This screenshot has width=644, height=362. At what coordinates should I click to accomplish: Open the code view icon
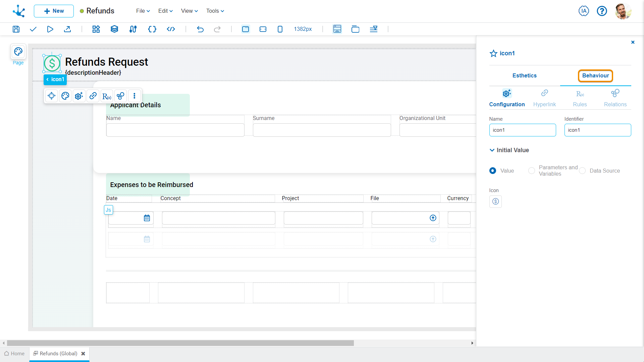171,29
